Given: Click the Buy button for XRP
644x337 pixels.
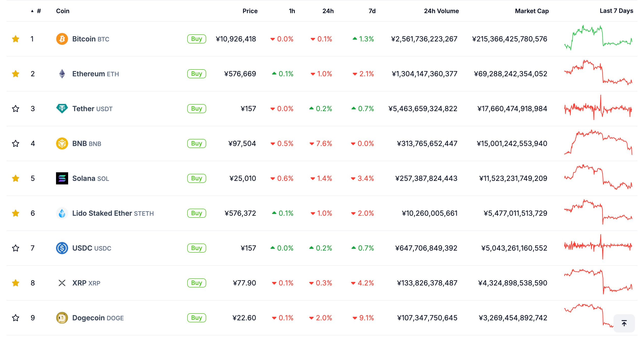Looking at the screenshot, I should (197, 283).
